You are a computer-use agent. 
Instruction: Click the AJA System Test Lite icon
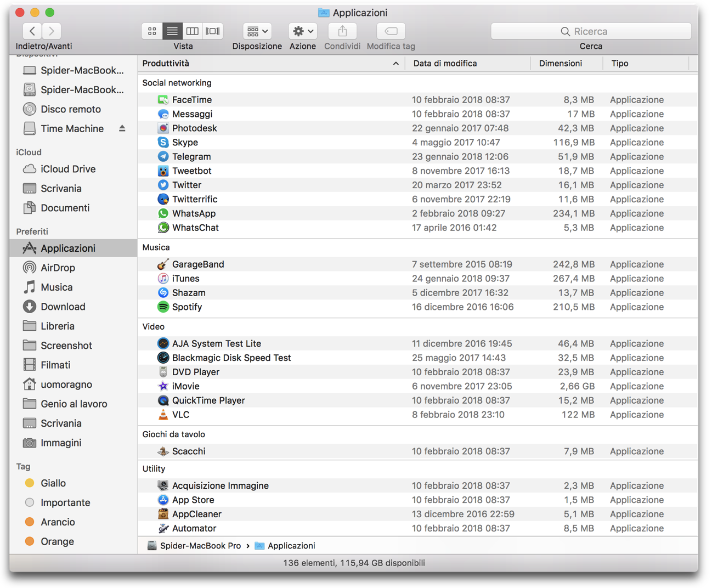[163, 343]
